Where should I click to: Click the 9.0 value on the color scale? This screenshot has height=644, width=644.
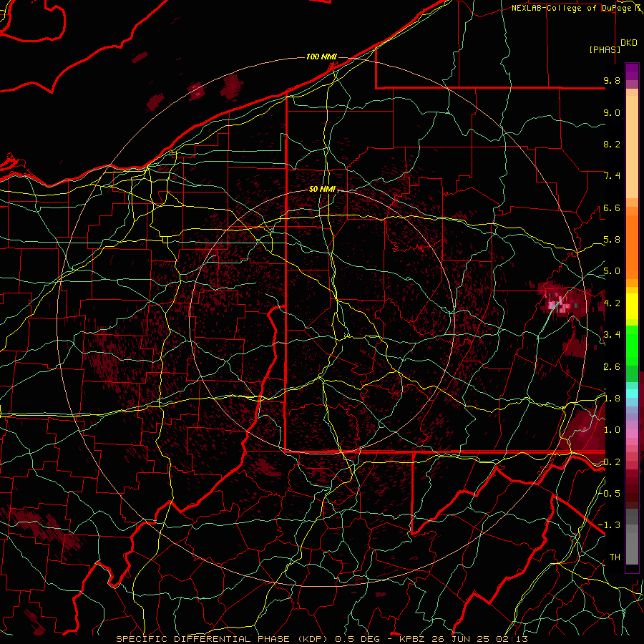[612, 112]
